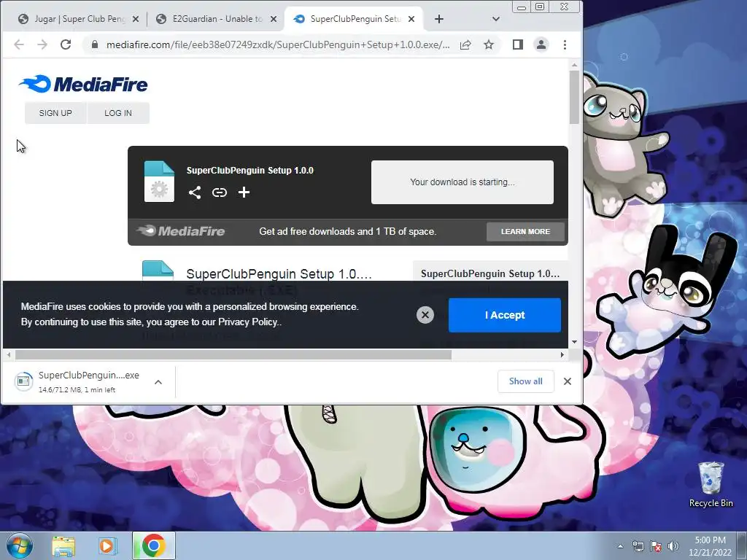Open Windows Explorer from the taskbar
This screenshot has height=560, width=747.
(x=63, y=546)
